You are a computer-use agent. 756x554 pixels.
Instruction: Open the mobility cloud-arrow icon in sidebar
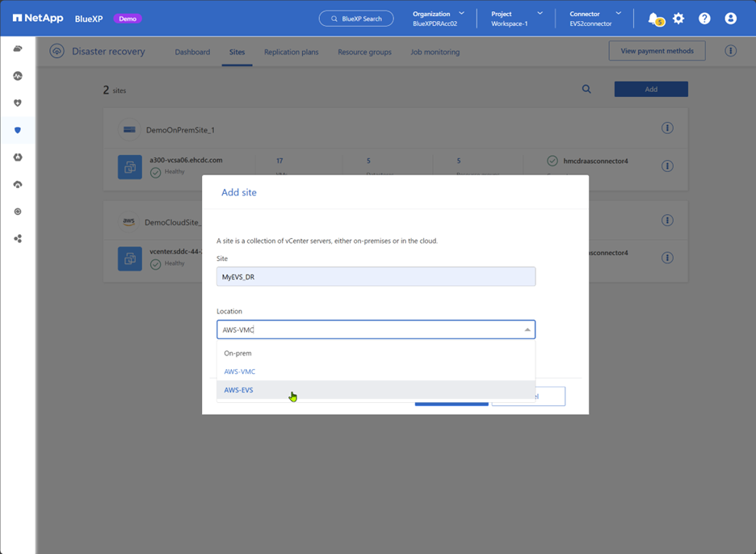click(x=18, y=185)
